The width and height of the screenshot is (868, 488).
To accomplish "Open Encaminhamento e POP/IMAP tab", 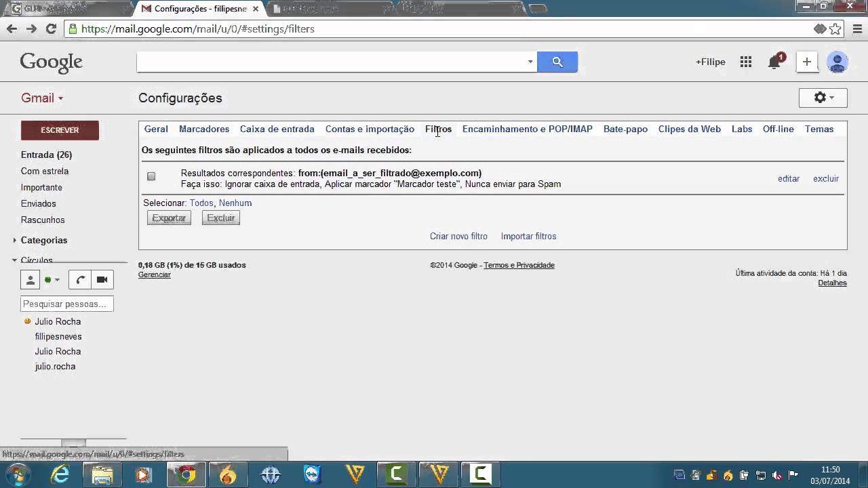I will [528, 129].
